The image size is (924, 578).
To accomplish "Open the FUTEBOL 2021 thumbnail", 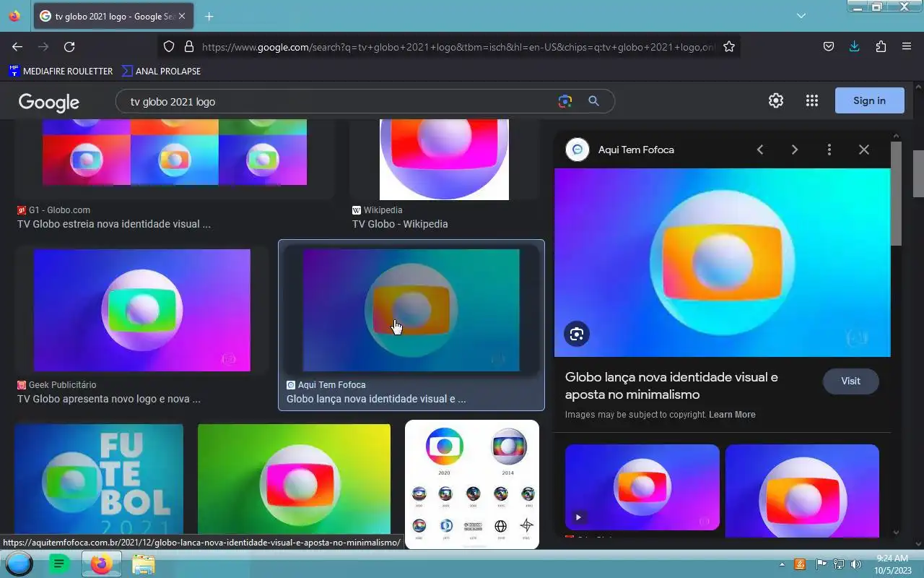I will 99,479.
